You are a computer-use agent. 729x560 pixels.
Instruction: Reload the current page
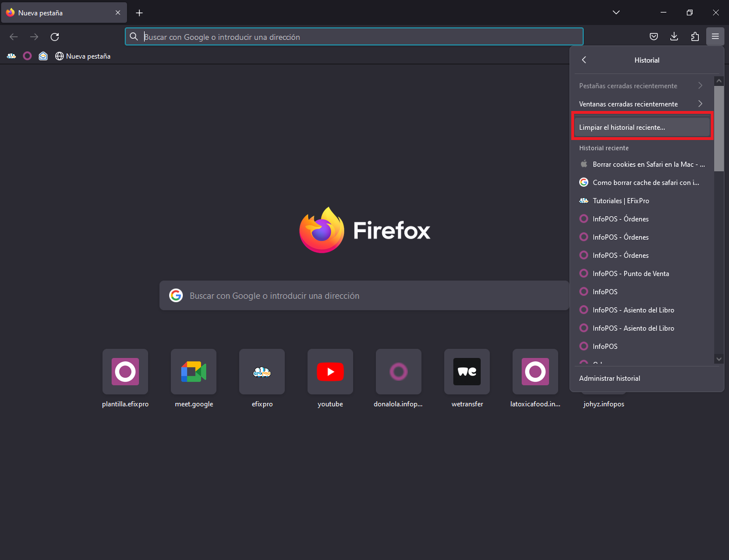pyautogui.click(x=55, y=37)
